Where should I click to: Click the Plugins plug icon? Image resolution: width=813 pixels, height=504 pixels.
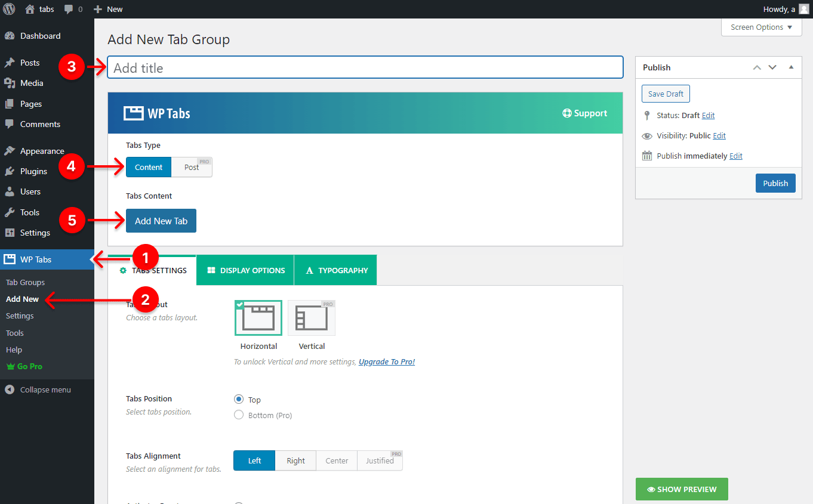10,171
